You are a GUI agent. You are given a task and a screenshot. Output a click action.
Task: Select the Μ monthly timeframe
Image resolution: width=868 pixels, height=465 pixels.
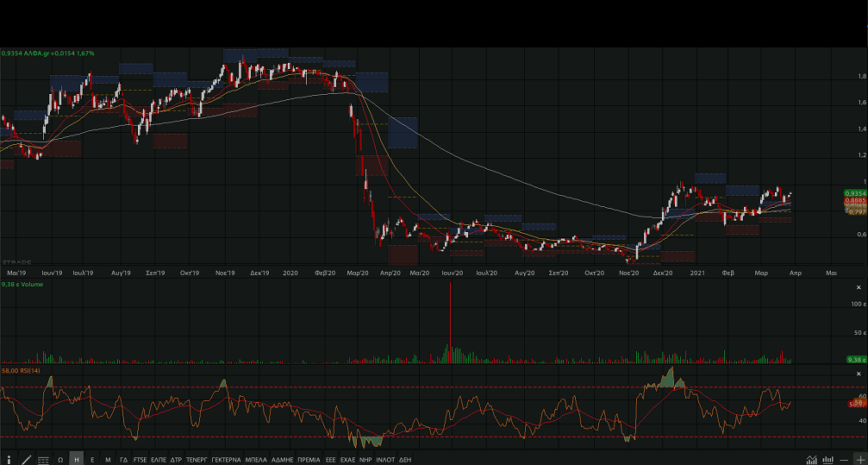point(108,460)
